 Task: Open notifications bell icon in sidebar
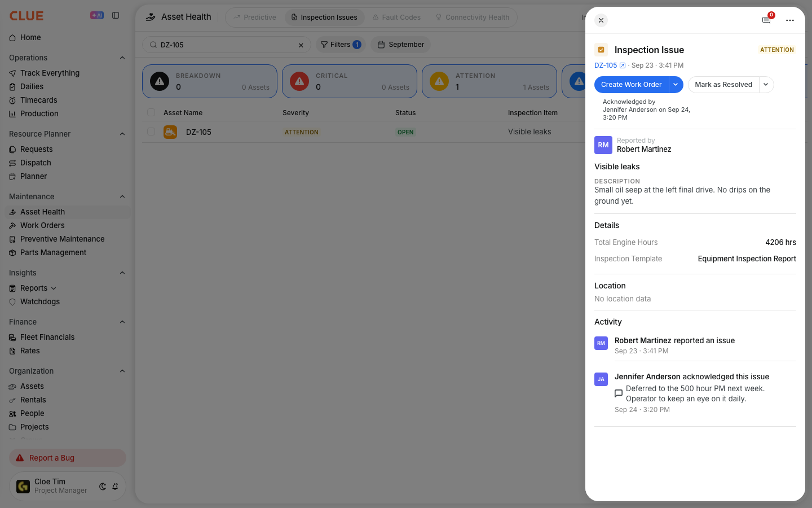[115, 487]
